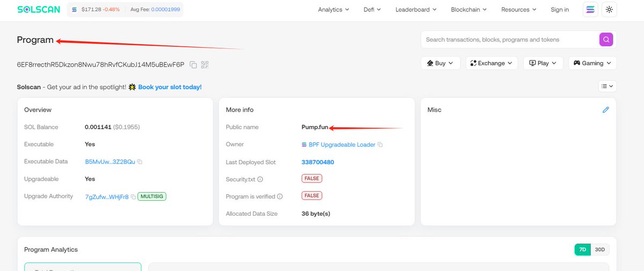Click Program Analytics heading
Screen dimensions: 644x271
coord(51,250)
